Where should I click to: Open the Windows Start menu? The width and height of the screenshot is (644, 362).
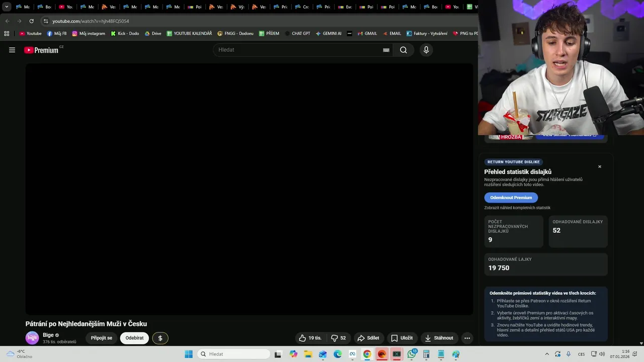189,354
